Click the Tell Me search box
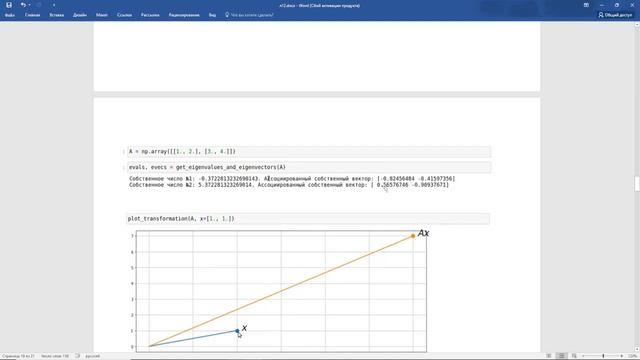The image size is (640, 360). (x=252, y=15)
